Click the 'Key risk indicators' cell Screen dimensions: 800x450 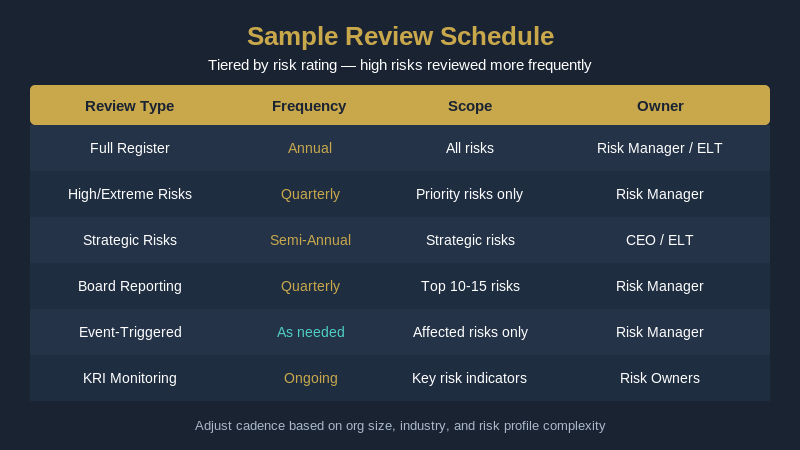pos(469,378)
